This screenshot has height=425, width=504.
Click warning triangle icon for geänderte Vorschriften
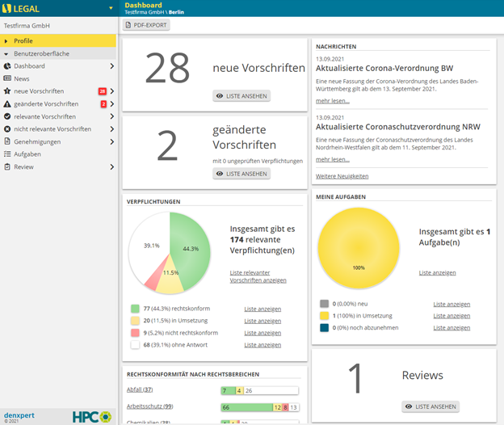[7, 104]
